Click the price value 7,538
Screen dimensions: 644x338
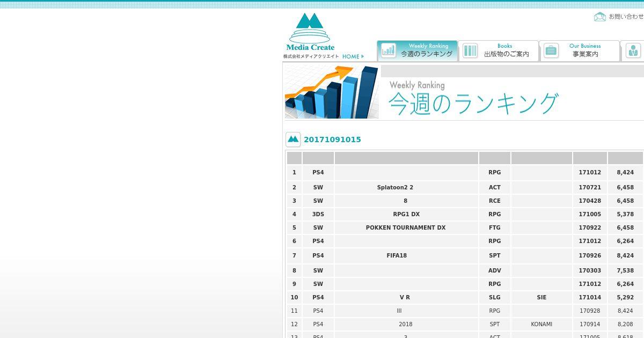(625, 270)
